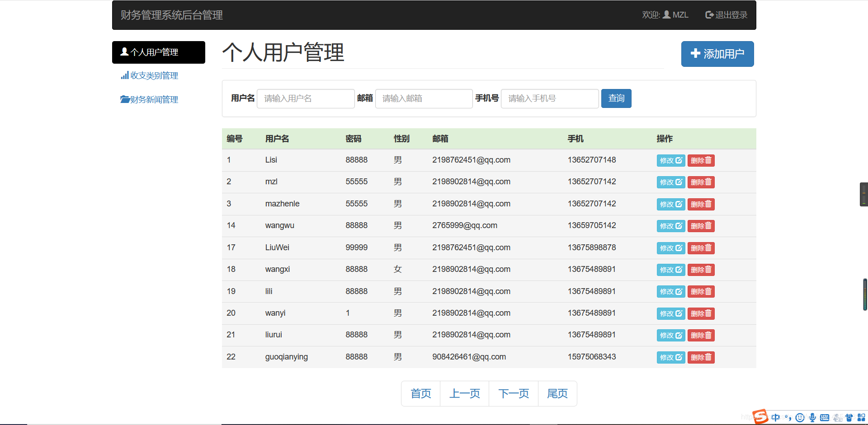The width and height of the screenshot is (868, 425).
Task: Edit user lili with 修改
Action: click(671, 291)
